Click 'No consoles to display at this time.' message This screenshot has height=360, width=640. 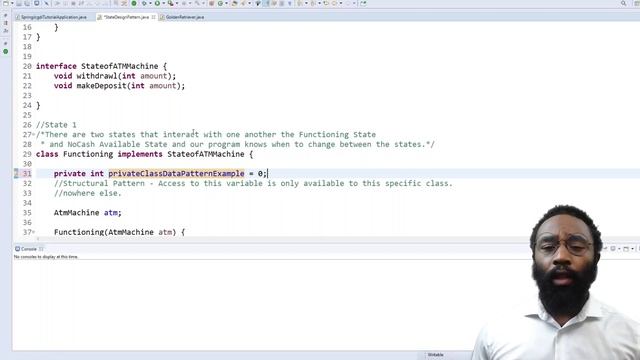click(46, 257)
